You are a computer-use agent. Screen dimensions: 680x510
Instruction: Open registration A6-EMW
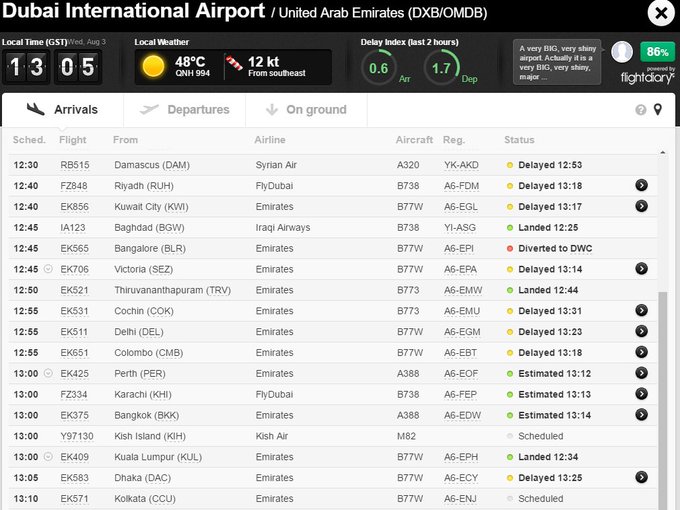pyautogui.click(x=463, y=290)
